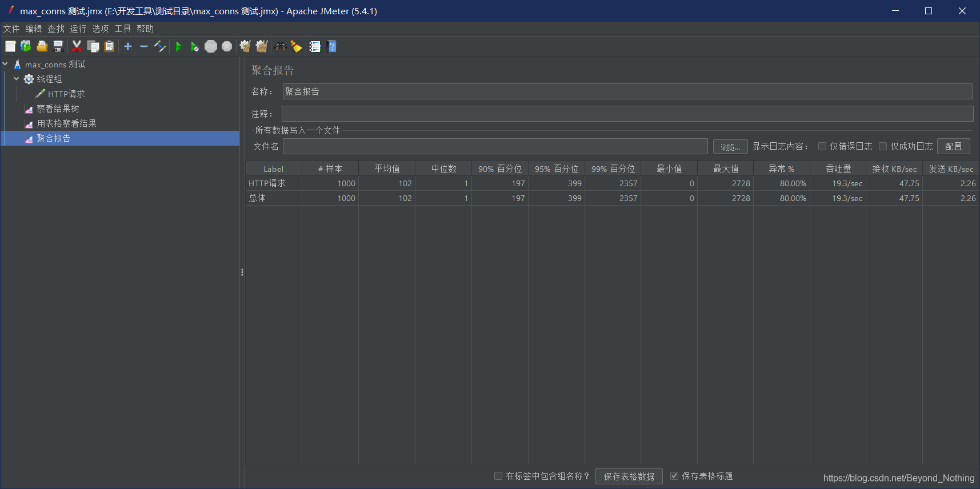Sort by 95% 百分位 column header
The width and height of the screenshot is (980, 489).
tap(557, 169)
